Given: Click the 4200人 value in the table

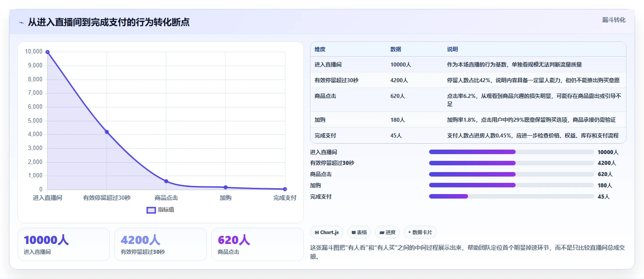Looking at the screenshot, I should click(x=399, y=80).
